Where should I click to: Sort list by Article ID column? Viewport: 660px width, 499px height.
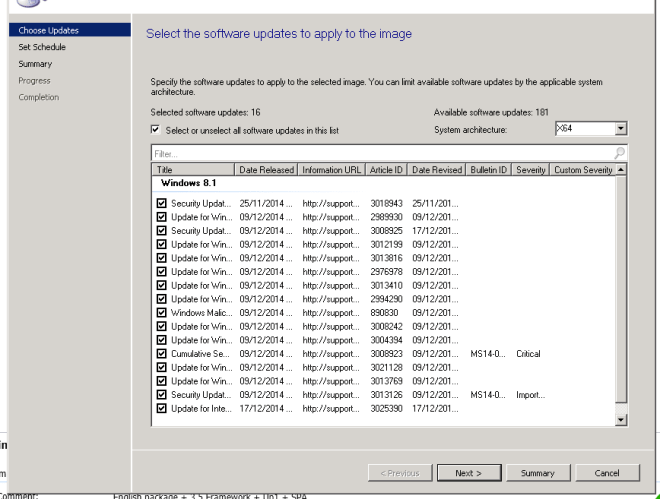(386, 170)
